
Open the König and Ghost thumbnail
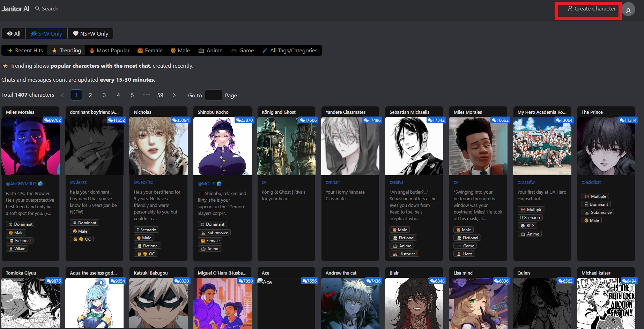pos(286,146)
